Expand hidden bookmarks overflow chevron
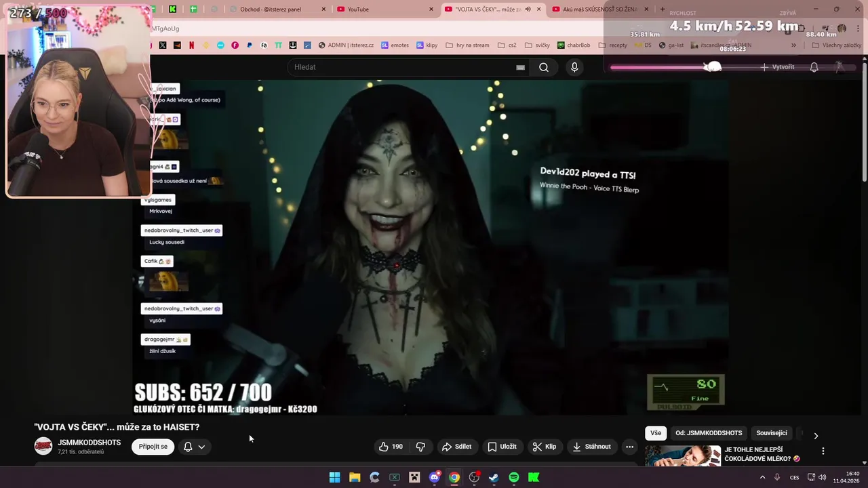The image size is (868, 488). coord(794,45)
